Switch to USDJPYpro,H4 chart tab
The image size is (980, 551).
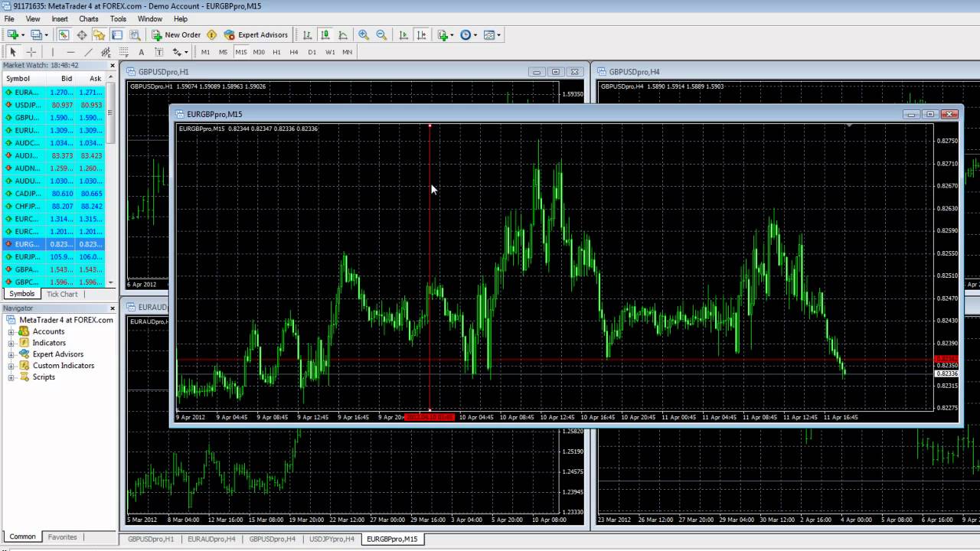click(x=332, y=539)
